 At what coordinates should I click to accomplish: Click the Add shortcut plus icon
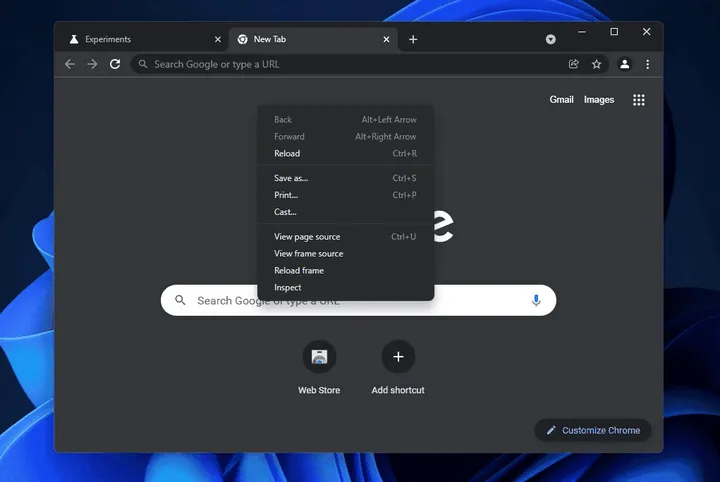coord(398,357)
